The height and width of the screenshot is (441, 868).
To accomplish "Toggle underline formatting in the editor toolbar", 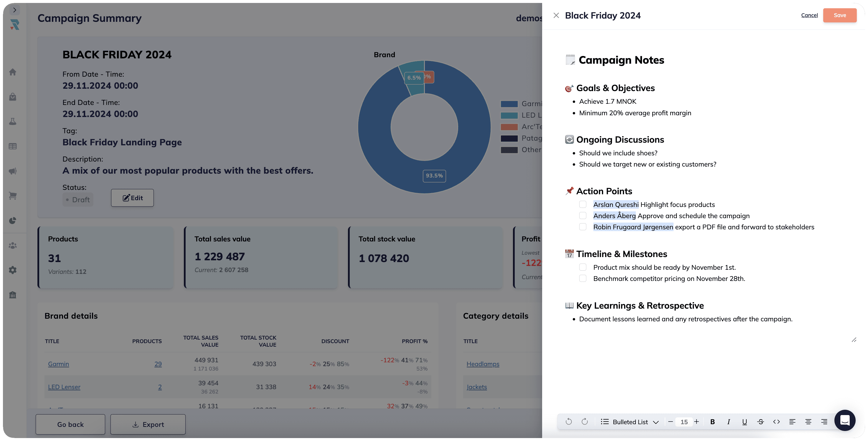I will (744, 422).
